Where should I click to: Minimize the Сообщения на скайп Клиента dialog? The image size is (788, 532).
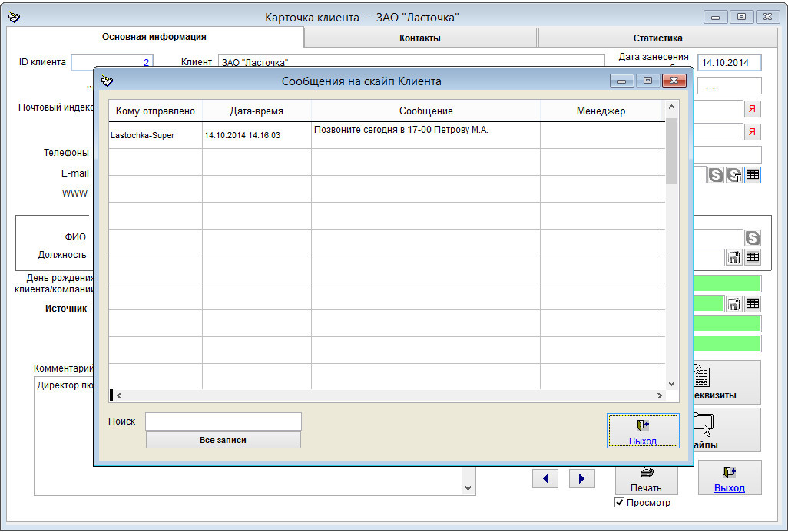[621, 81]
